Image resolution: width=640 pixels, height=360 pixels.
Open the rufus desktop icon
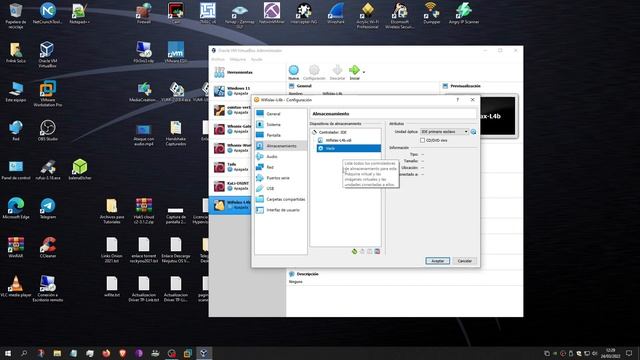(48, 170)
